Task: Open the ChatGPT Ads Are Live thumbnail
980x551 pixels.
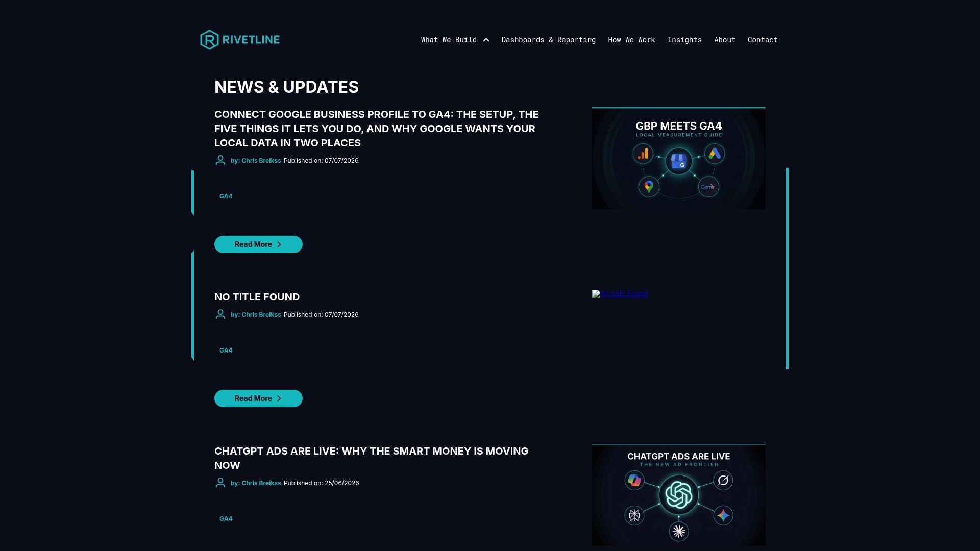Action: click(x=679, y=495)
